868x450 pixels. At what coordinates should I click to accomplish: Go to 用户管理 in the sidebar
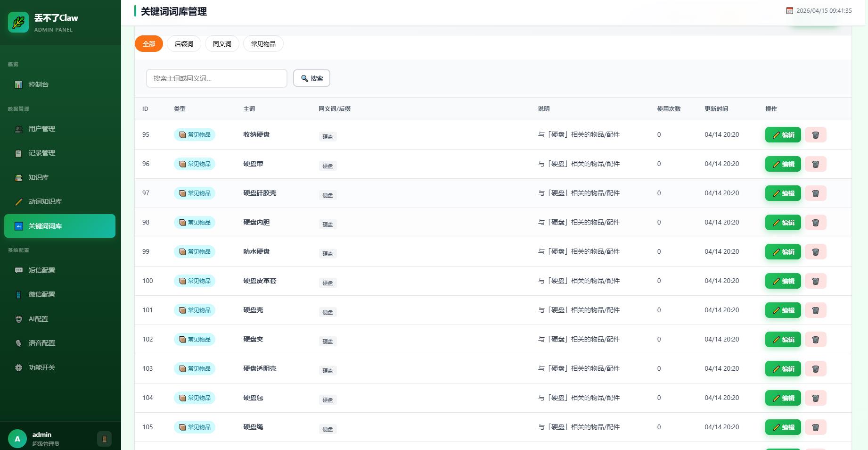coord(41,129)
